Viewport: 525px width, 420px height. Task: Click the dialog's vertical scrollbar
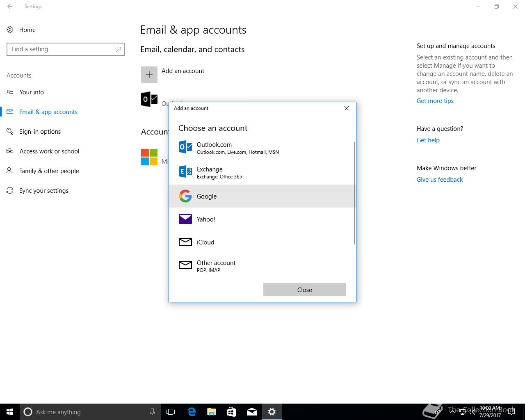[355, 193]
